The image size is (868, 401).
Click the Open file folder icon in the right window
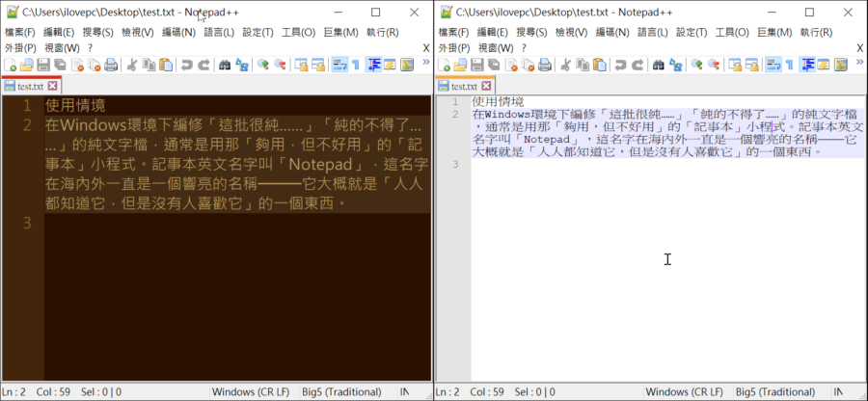pyautogui.click(x=461, y=66)
